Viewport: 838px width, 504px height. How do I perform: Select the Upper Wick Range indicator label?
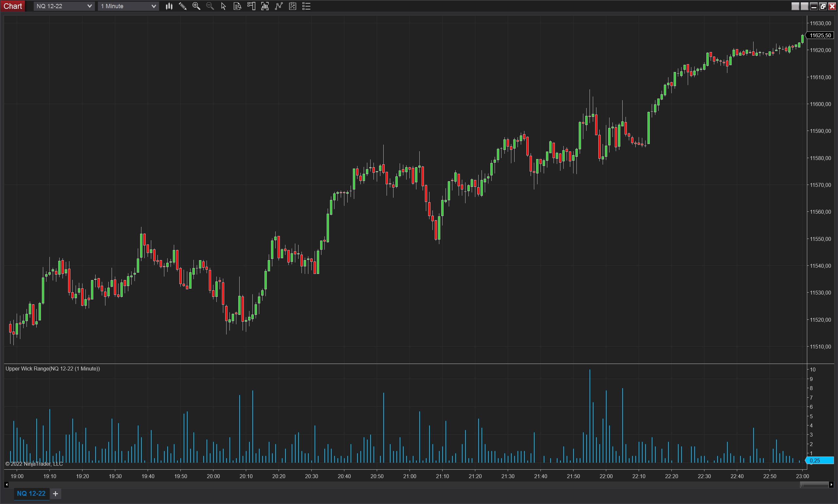[53, 369]
